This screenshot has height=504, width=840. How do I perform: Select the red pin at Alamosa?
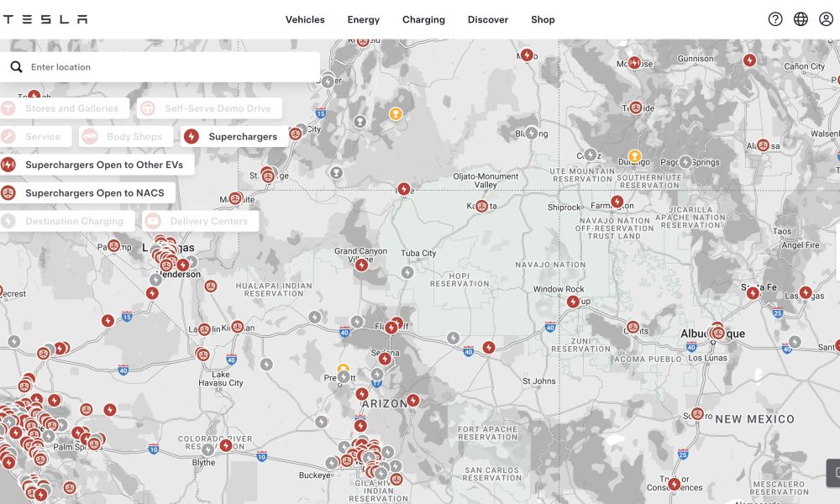click(763, 145)
